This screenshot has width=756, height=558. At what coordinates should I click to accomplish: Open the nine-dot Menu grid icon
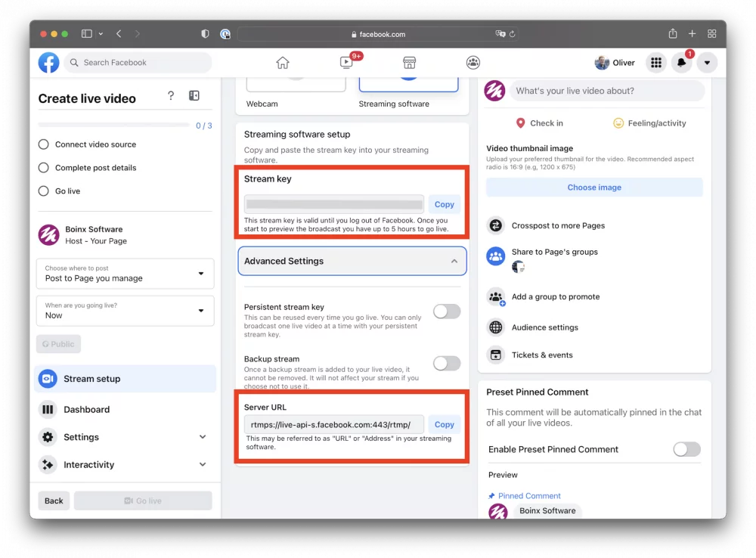point(655,63)
